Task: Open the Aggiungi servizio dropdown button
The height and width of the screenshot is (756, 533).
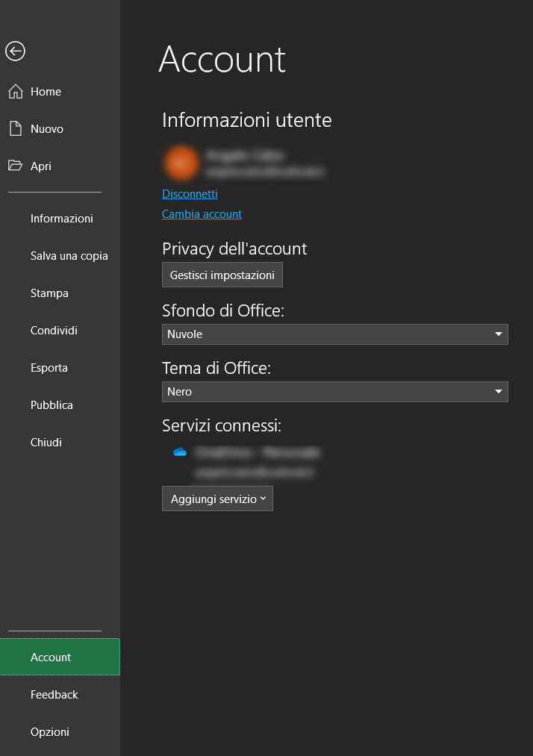Action: pos(217,499)
